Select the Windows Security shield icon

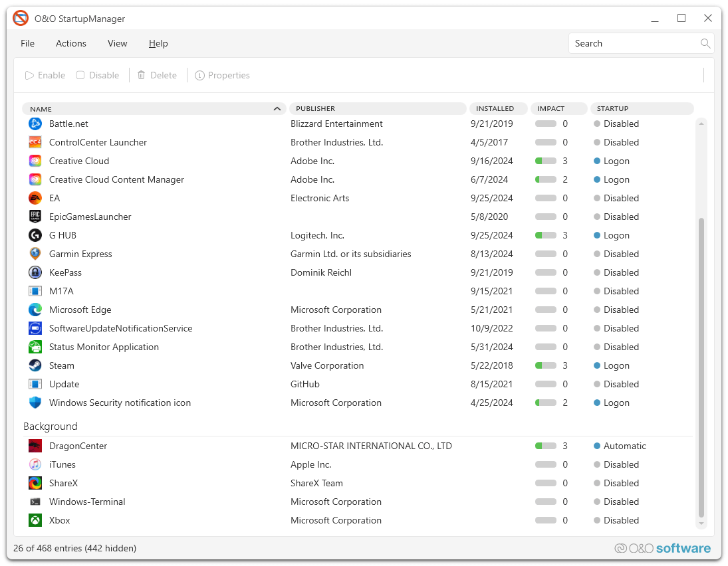tap(35, 403)
